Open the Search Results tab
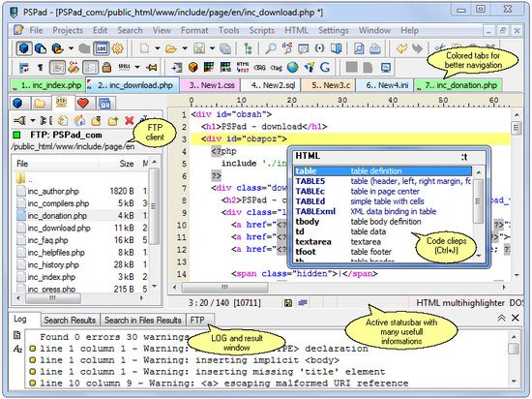Image resolution: width=532 pixels, height=399 pixels. click(x=70, y=321)
